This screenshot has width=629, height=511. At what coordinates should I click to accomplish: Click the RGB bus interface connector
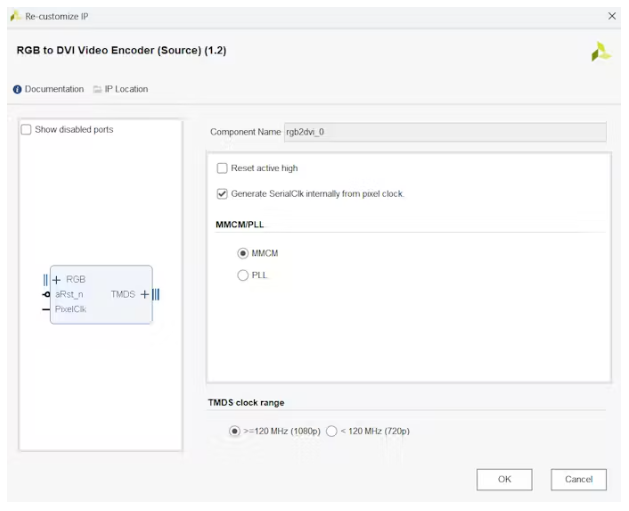click(x=45, y=279)
